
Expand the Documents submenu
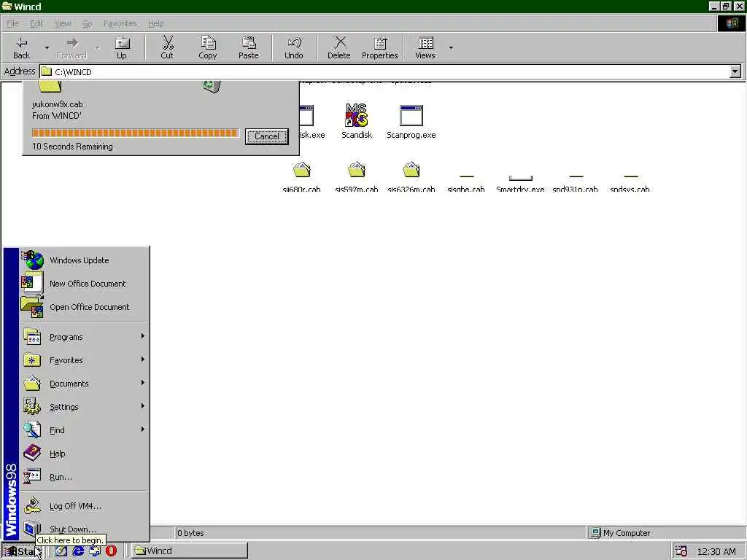click(x=84, y=384)
